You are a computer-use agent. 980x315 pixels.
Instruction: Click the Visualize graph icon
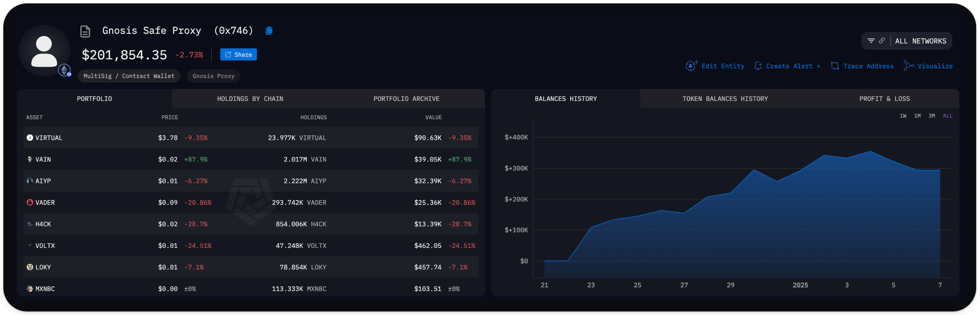click(908, 66)
